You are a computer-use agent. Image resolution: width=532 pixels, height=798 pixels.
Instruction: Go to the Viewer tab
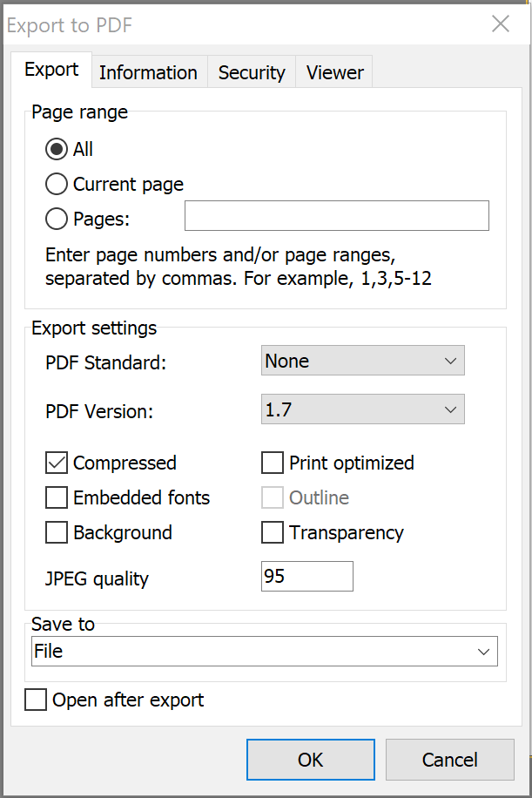[x=334, y=73]
